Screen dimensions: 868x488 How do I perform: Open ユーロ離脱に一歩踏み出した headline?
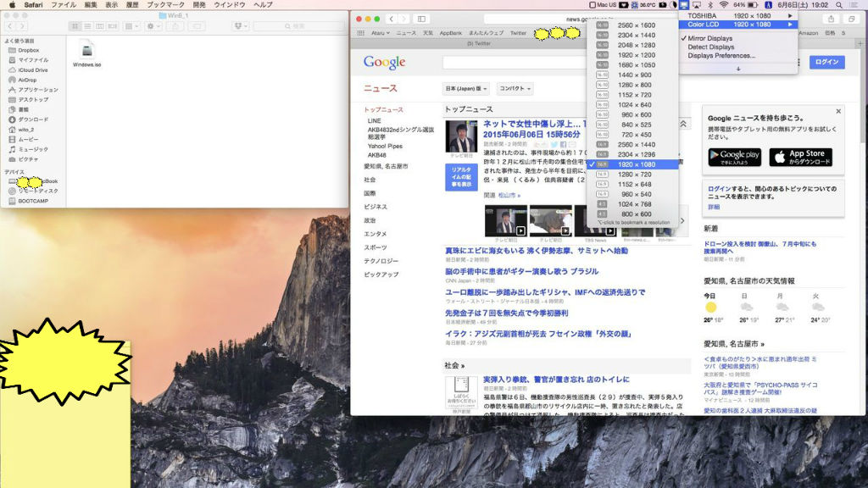[545, 292]
